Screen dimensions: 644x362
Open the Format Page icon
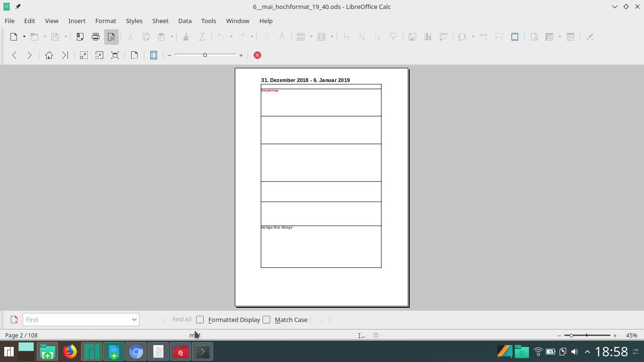(x=134, y=55)
